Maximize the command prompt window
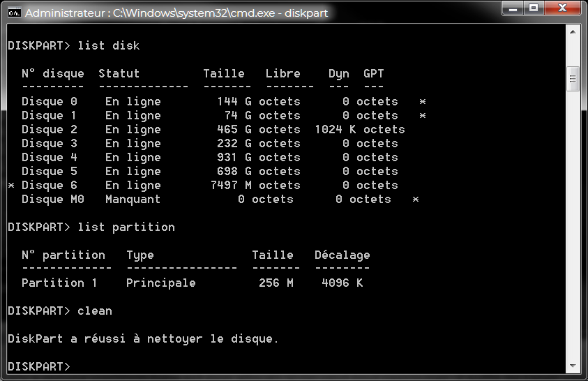 coord(534,9)
